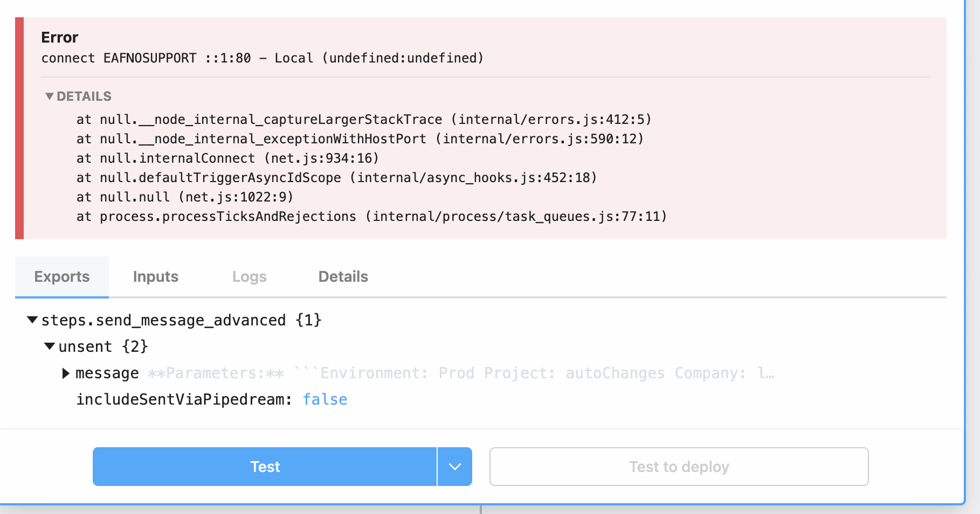The image size is (980, 514).
Task: Select the false value of includeSentViaPipedream
Action: [x=325, y=400]
